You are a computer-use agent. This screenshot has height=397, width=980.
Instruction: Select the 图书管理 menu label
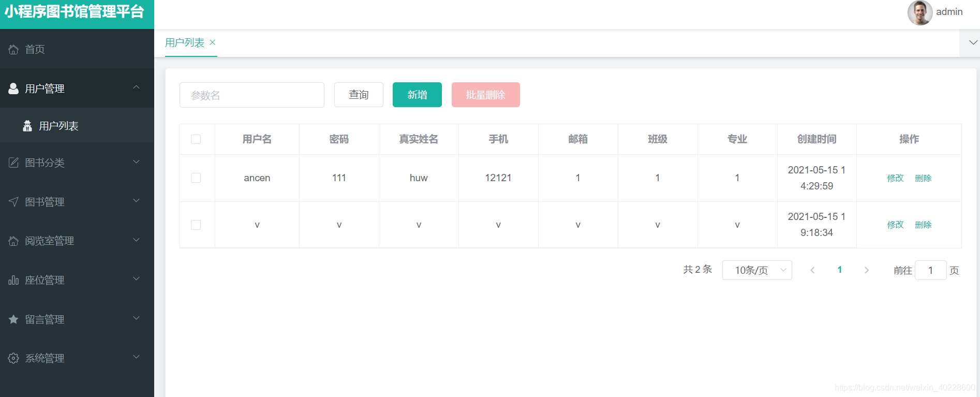[44, 202]
